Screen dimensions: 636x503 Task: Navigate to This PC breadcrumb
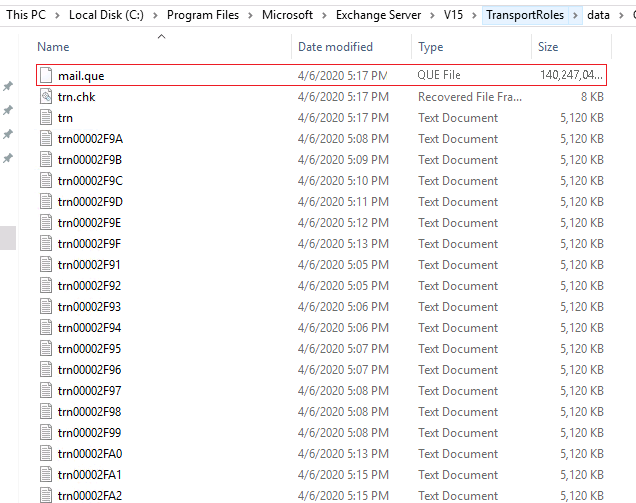pos(26,15)
